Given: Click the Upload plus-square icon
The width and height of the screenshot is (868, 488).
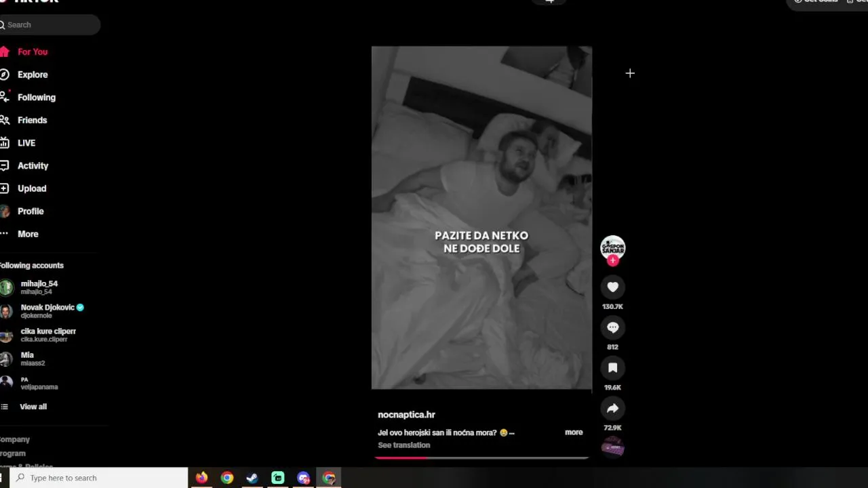Looking at the screenshot, I should 5,188.
